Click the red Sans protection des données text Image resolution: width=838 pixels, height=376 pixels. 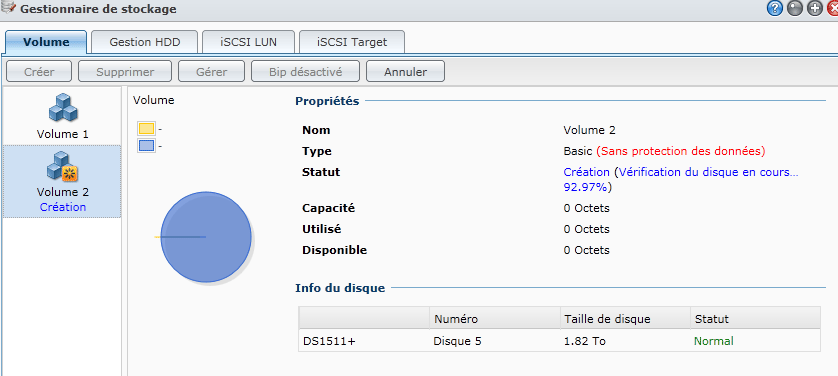(x=681, y=151)
